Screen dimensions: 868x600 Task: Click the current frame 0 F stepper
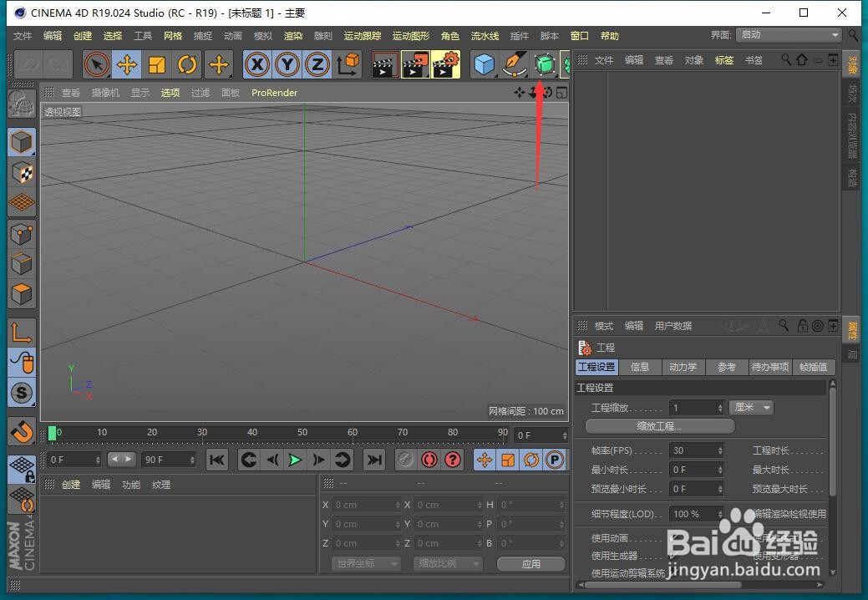tap(564, 435)
